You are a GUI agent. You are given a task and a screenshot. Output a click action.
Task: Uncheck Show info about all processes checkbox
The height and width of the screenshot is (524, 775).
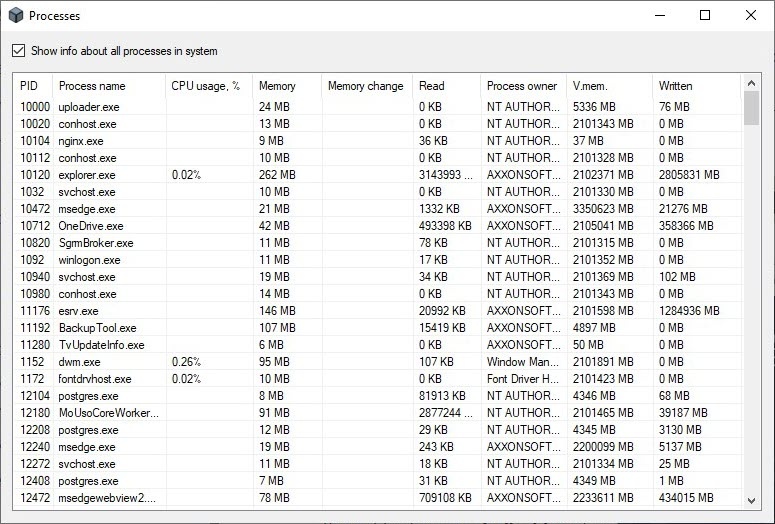[x=18, y=51]
